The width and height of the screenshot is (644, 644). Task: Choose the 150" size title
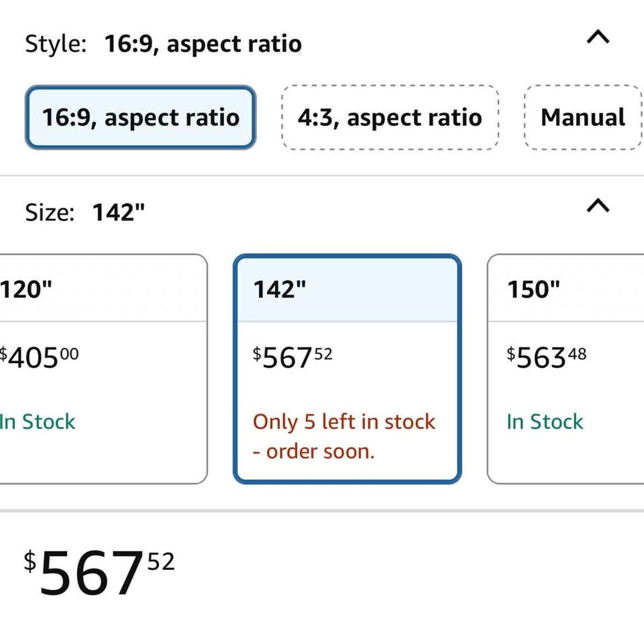533,289
